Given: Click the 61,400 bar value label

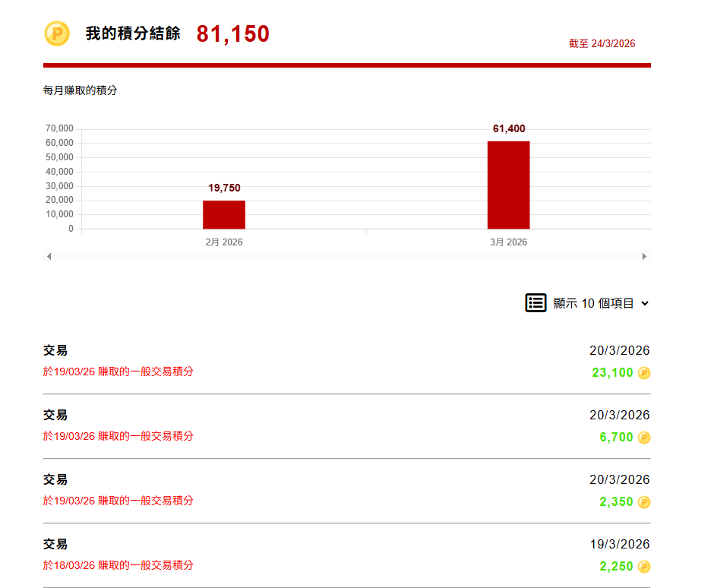Looking at the screenshot, I should pos(509,128).
